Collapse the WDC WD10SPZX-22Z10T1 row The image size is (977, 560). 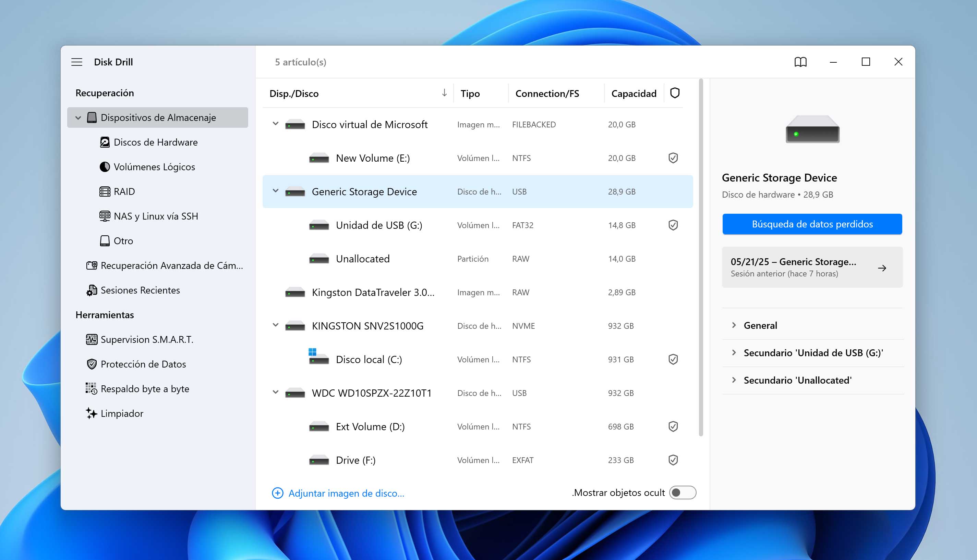coord(276,392)
